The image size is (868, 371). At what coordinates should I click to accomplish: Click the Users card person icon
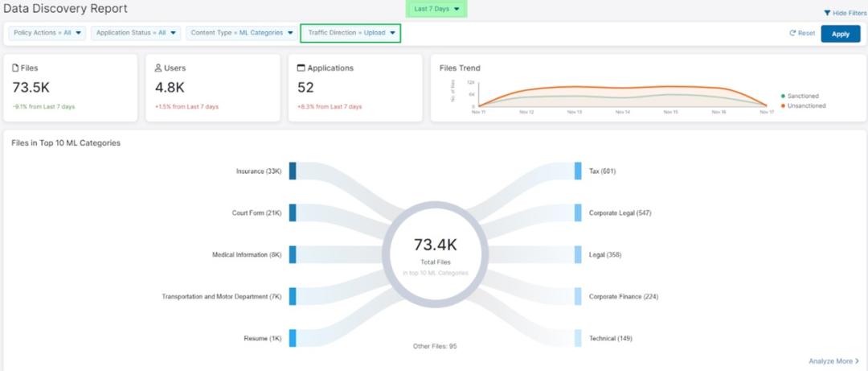point(158,68)
